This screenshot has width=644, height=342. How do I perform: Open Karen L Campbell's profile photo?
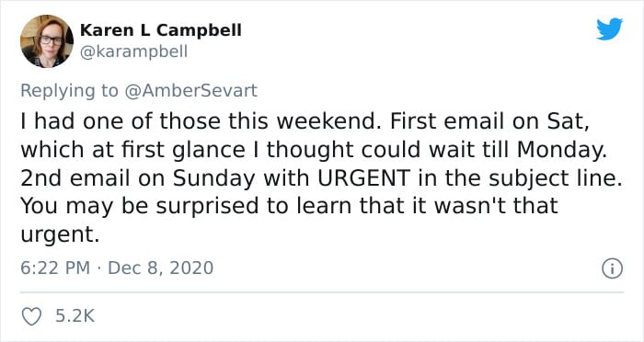click(x=46, y=41)
